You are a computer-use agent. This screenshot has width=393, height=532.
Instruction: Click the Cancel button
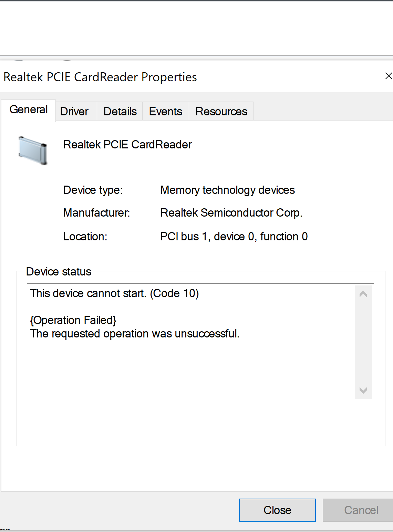click(361, 510)
